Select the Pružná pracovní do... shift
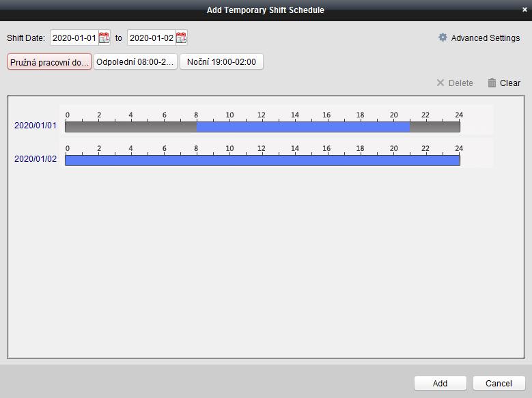This screenshot has width=532, height=398. [50, 61]
